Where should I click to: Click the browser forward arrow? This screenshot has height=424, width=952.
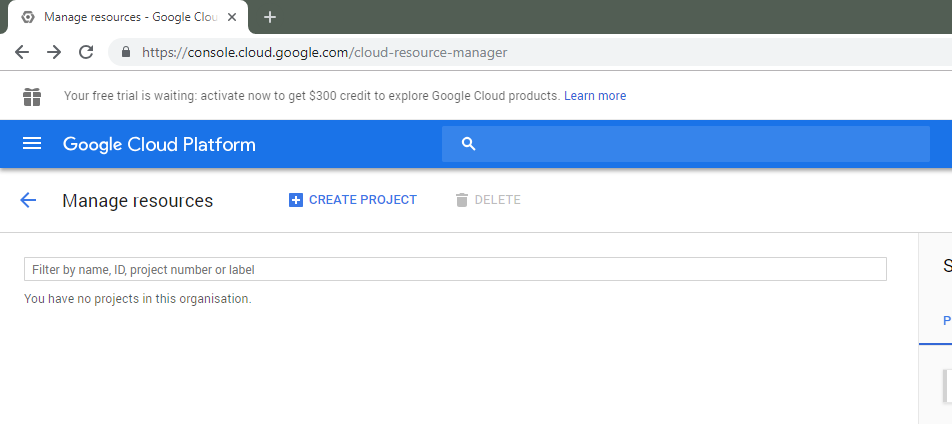point(54,52)
